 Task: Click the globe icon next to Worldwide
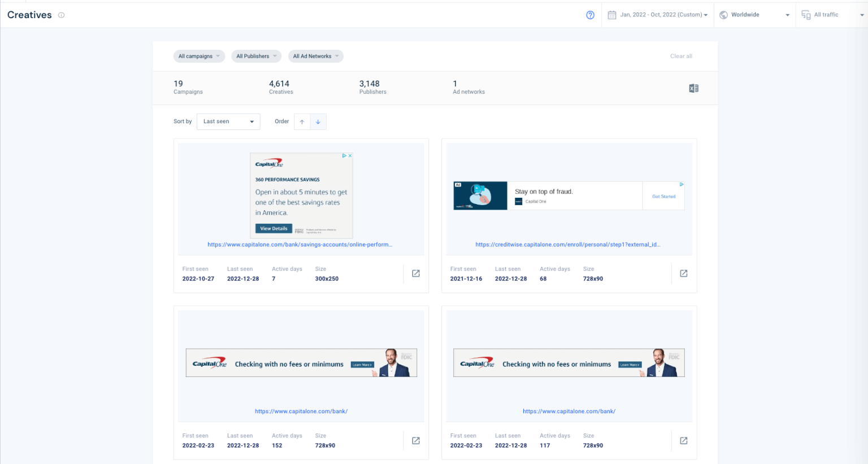click(x=724, y=14)
